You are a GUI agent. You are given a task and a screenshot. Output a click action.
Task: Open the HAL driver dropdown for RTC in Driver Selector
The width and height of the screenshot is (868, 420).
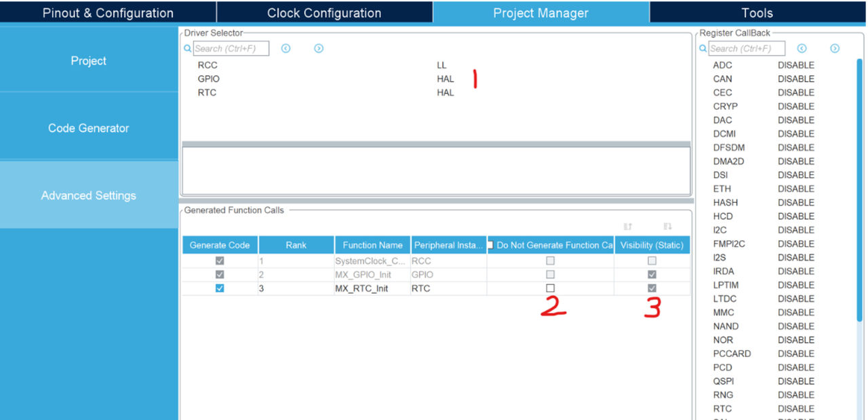pos(446,92)
